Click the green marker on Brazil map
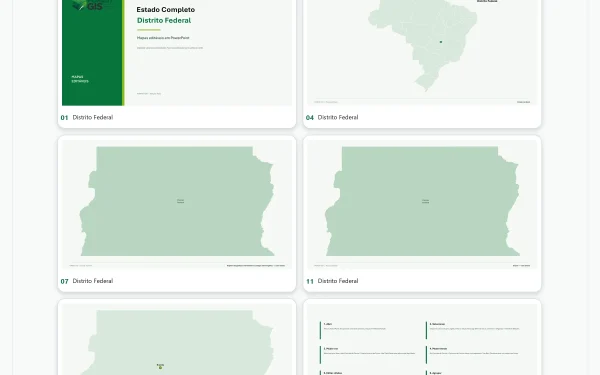Screen dimensions: 600x375 click(441, 42)
